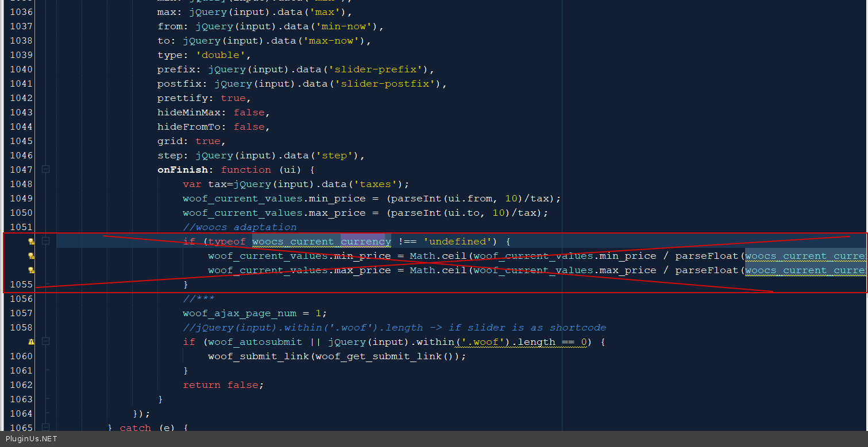868x447 pixels.
Task: Click the hint icon on the max_price Math.ceil line
Action: 32,270
